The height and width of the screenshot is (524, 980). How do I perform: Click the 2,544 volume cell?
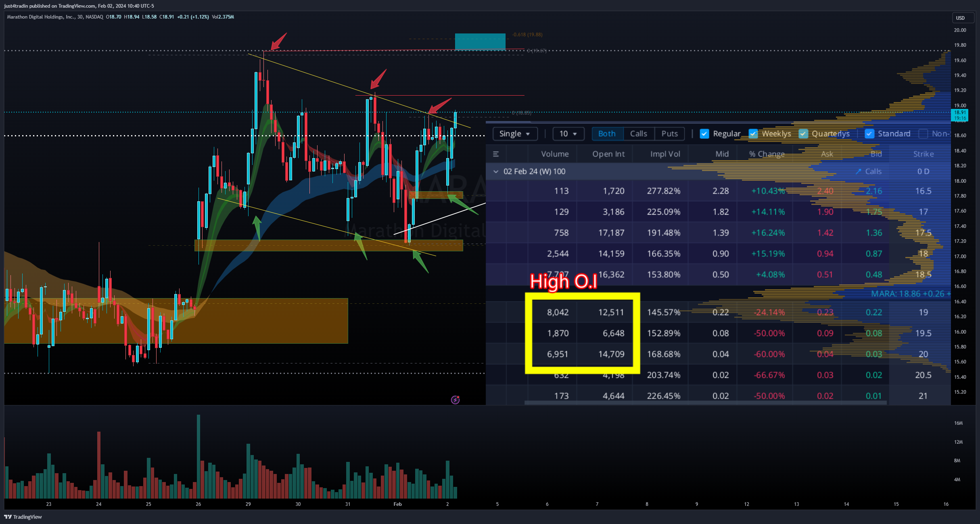click(558, 254)
